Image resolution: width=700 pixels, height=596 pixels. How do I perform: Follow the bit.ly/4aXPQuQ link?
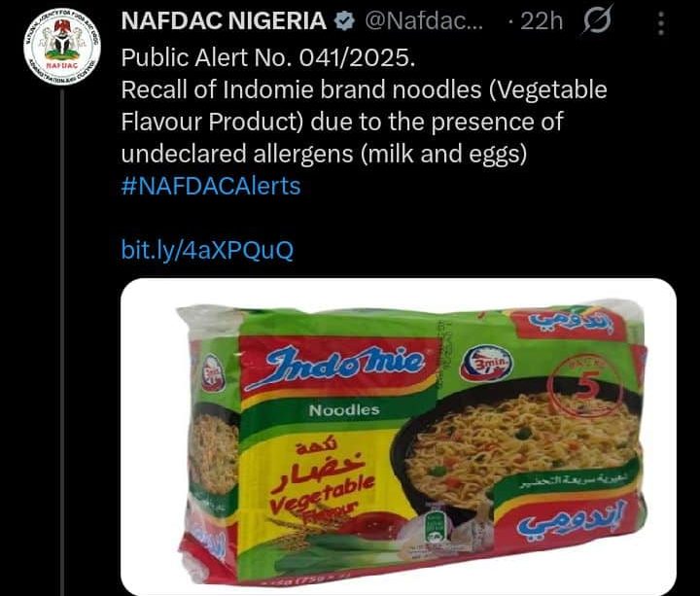(206, 250)
